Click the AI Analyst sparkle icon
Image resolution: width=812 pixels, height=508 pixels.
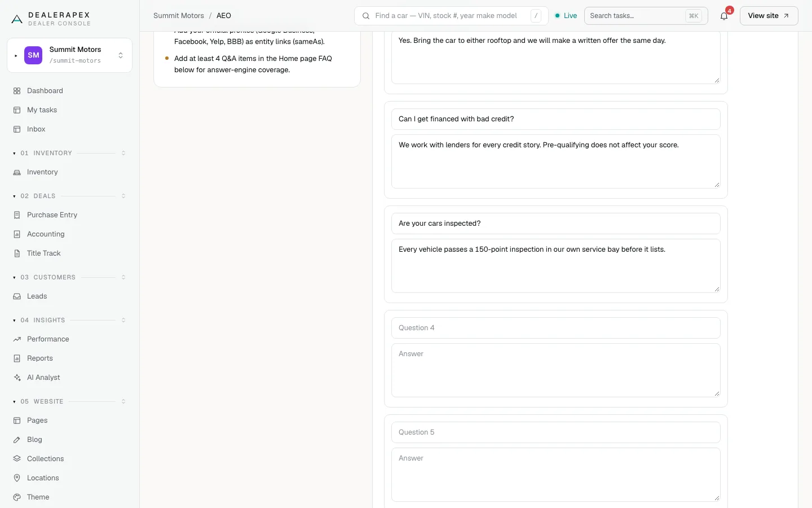(17, 378)
